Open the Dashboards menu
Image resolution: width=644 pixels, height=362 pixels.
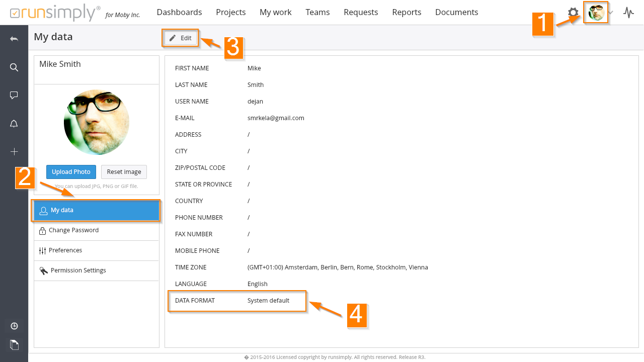179,13
